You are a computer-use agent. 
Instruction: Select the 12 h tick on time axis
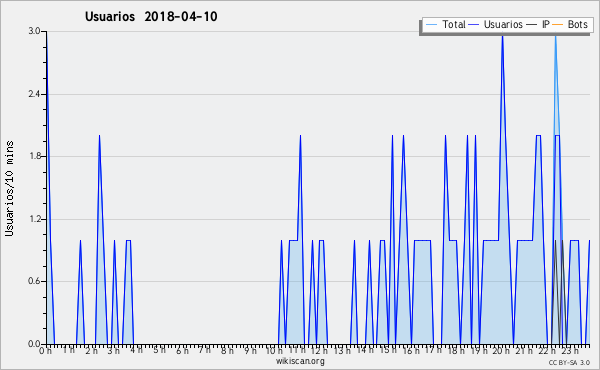point(318,351)
